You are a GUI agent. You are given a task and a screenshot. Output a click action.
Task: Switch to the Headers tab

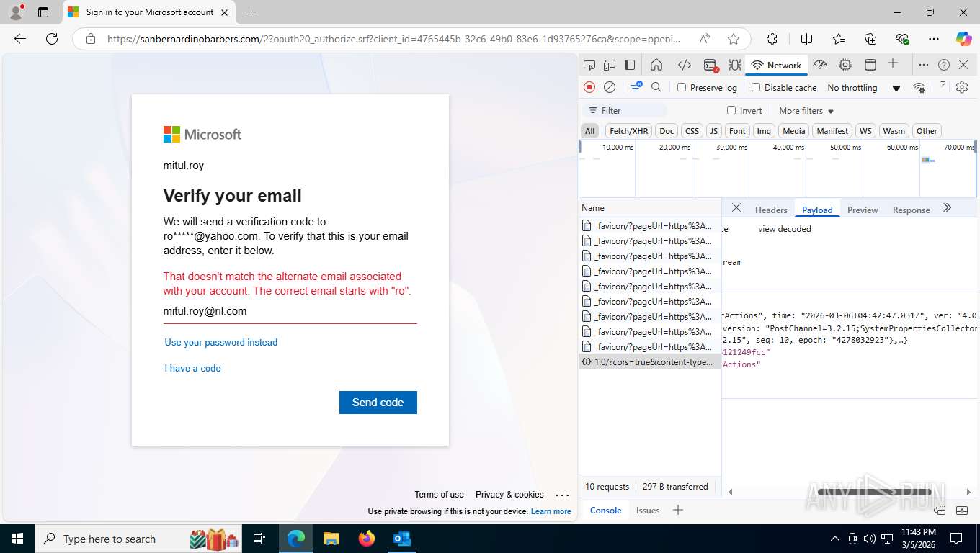(x=771, y=210)
